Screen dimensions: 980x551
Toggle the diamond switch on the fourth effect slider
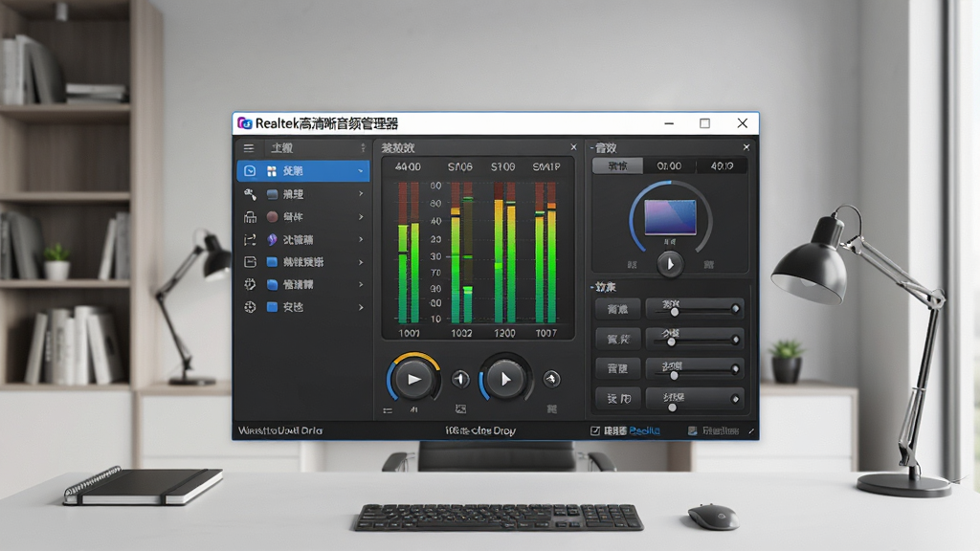pos(736,399)
